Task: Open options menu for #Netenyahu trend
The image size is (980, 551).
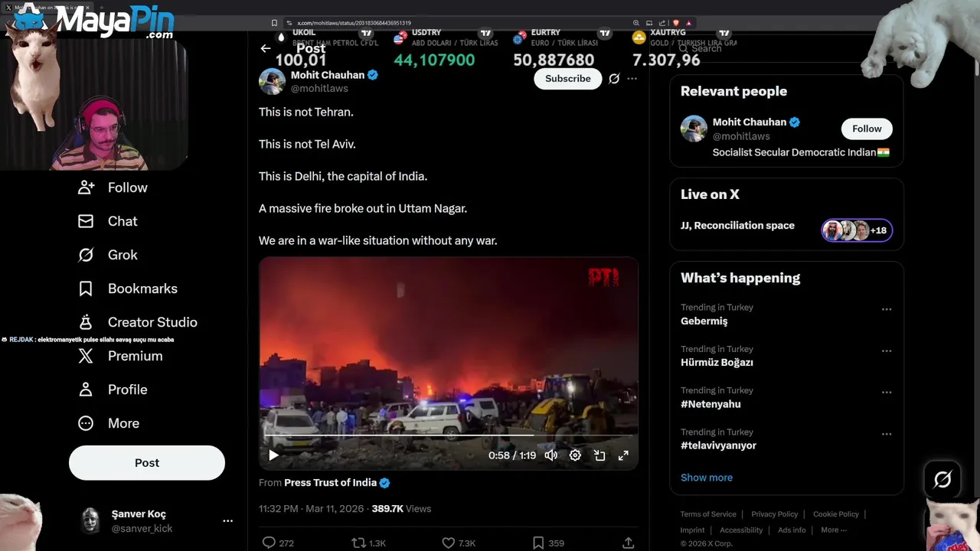Action: pos(887,392)
